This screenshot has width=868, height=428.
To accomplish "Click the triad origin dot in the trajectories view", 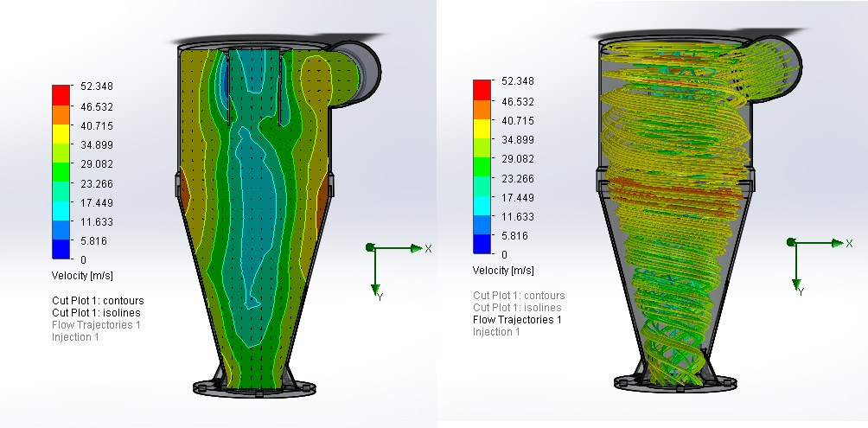I will (x=789, y=243).
